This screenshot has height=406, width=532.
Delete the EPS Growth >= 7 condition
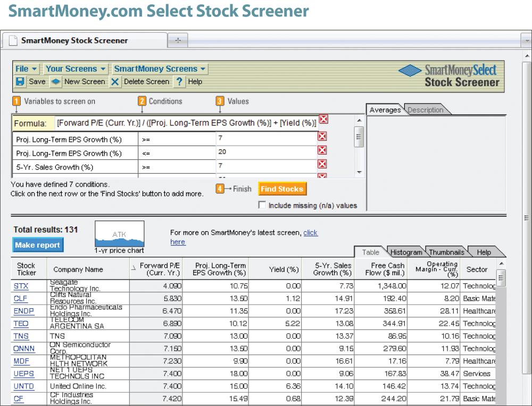[x=322, y=136]
